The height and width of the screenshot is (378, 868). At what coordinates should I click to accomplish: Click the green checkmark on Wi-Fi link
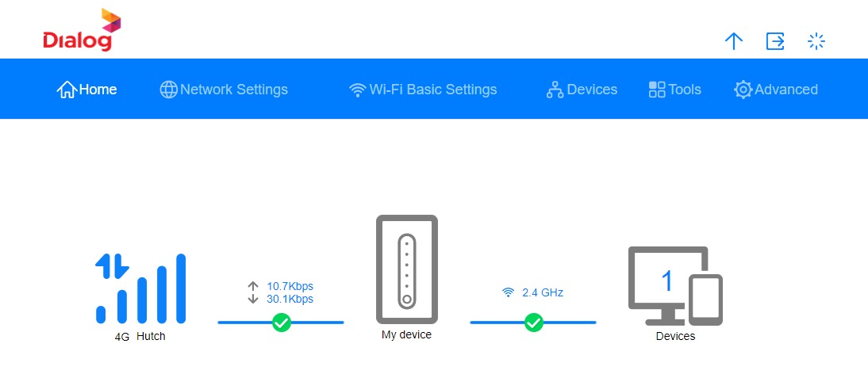tap(534, 323)
